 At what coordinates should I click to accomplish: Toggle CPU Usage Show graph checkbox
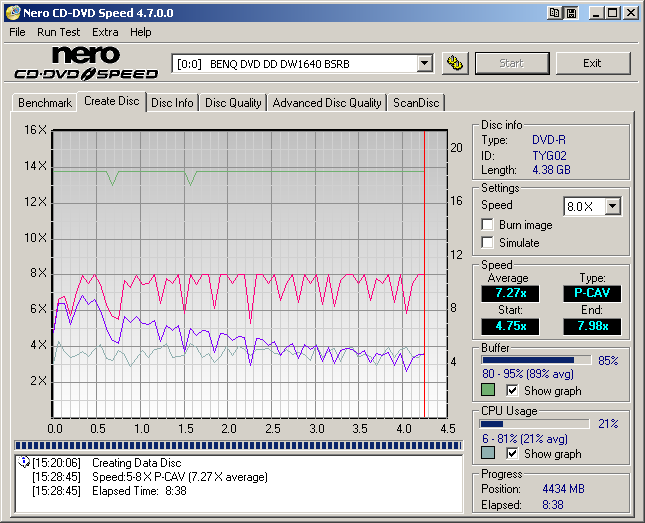512,454
